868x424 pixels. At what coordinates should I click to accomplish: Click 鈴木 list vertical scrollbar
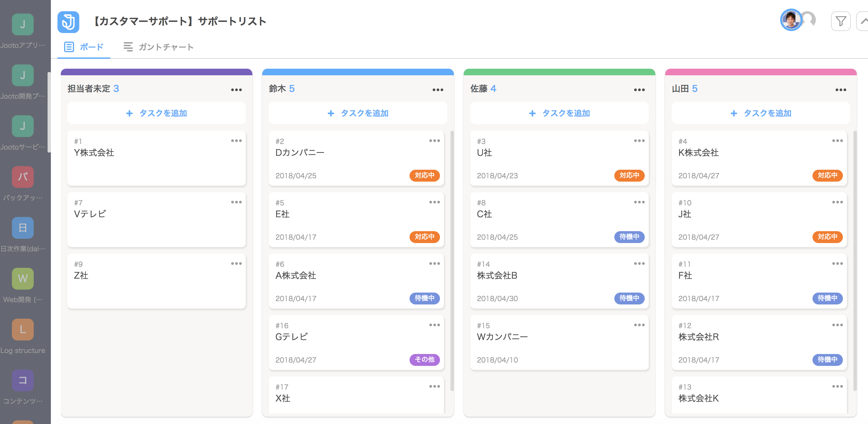point(452,261)
